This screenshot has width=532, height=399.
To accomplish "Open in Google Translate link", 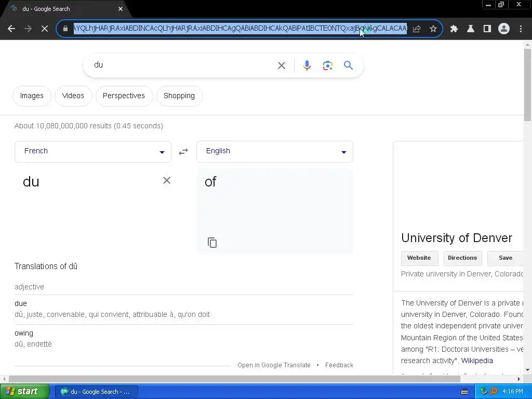I will 274,365.
